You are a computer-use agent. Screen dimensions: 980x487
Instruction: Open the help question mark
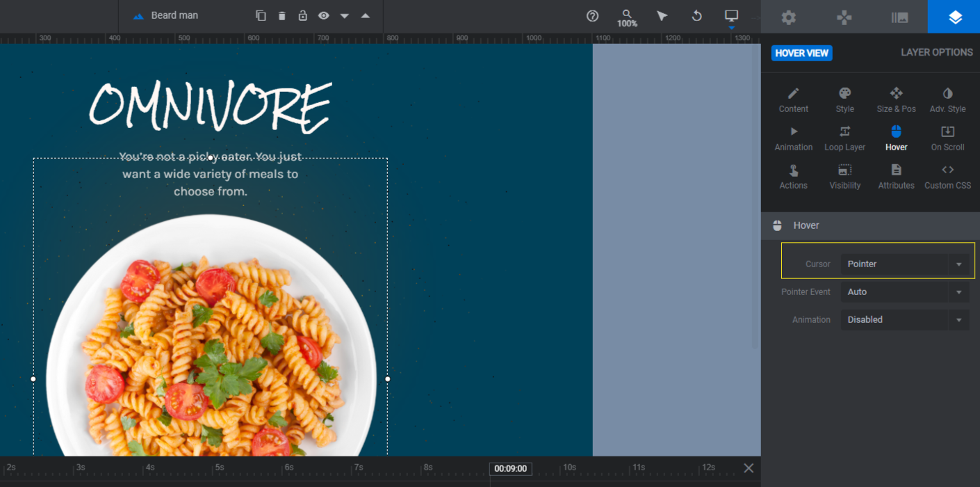coord(592,15)
